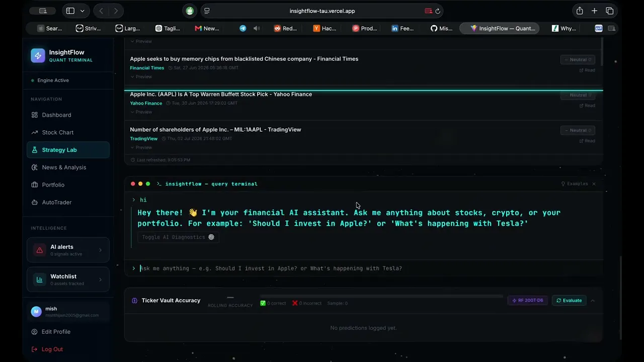Expand the AI alerts panel
The image size is (644, 362).
click(x=68, y=250)
